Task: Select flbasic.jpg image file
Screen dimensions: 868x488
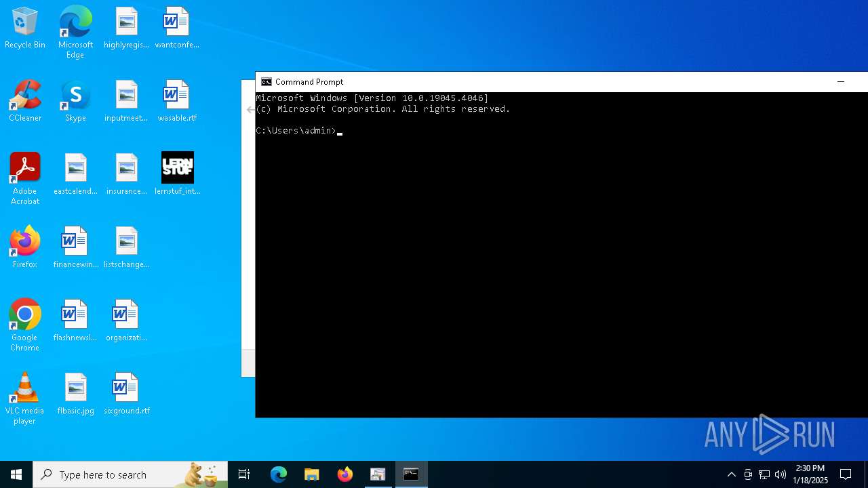Action: point(75,394)
